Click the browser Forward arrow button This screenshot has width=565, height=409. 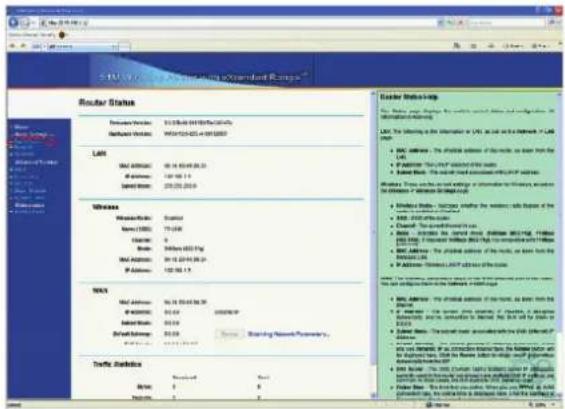(x=25, y=23)
